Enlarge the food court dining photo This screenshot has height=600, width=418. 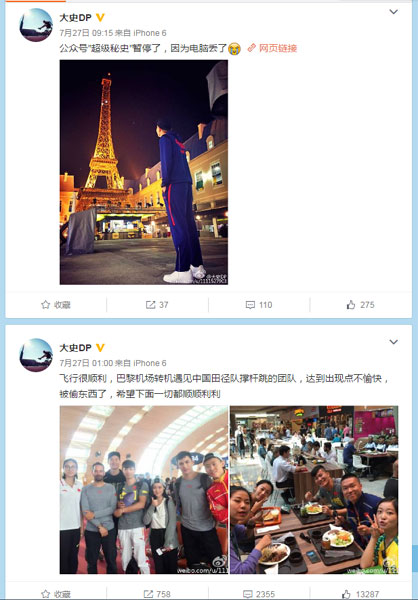click(314, 490)
